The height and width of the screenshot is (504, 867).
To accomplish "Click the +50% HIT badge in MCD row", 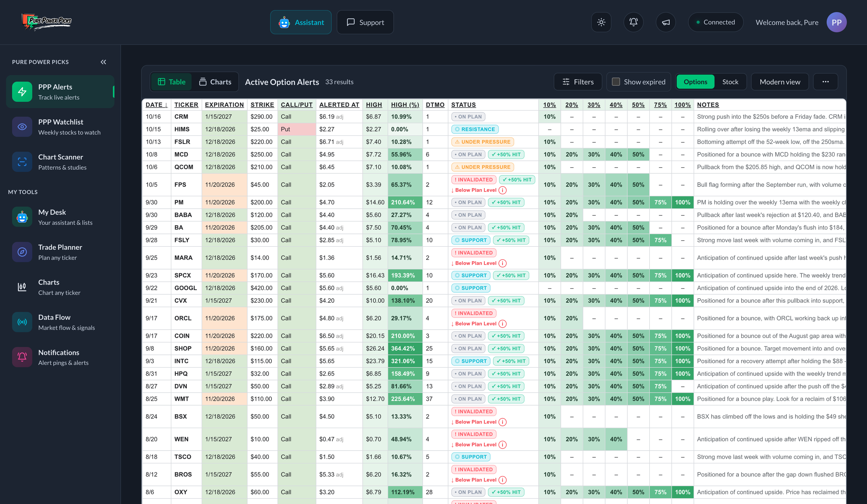I will click(506, 155).
